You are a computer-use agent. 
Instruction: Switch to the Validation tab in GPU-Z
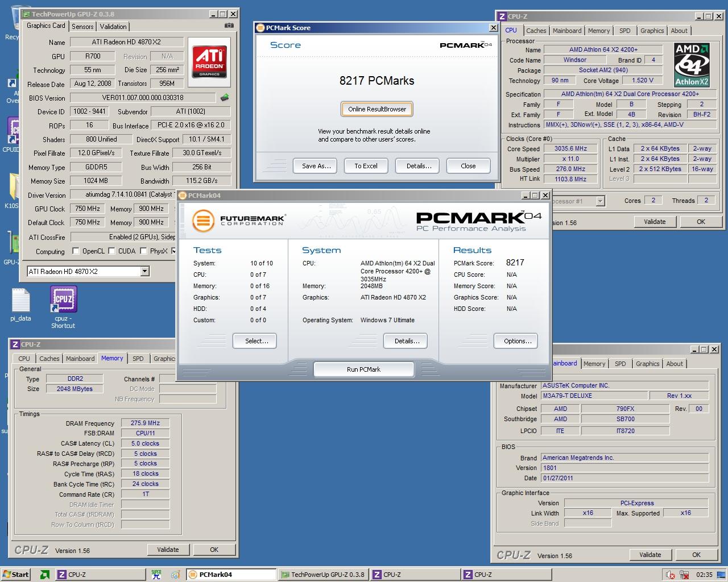pos(113,26)
